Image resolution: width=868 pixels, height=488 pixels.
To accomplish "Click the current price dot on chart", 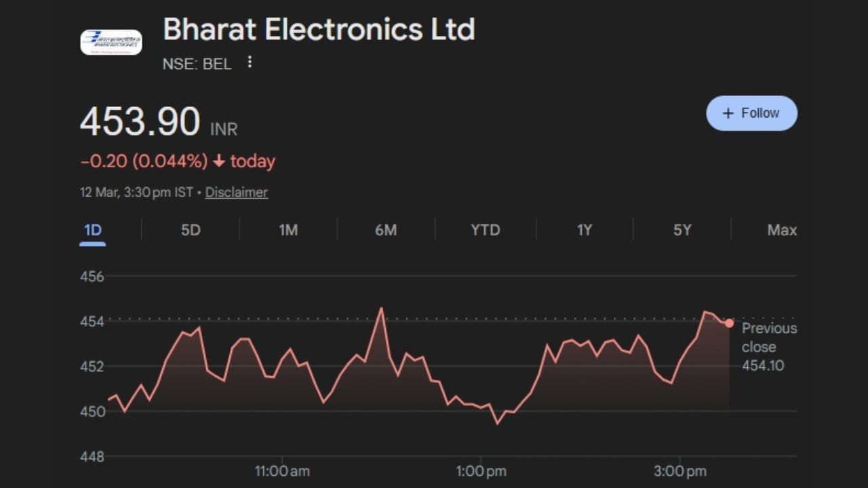I will pos(729,323).
